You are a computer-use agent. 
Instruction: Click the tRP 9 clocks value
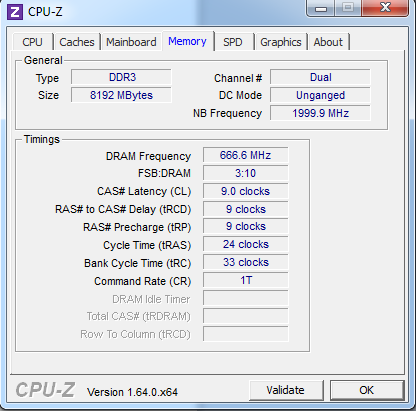[246, 227]
